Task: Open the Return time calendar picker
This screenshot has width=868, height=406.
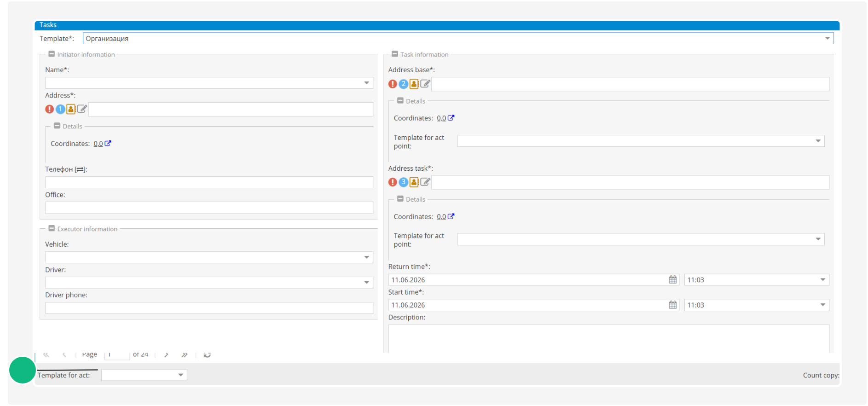Action: tap(673, 280)
